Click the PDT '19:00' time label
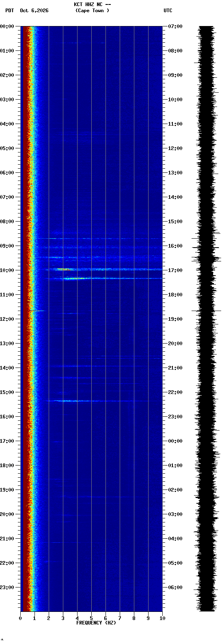Viewport: 224px width, 644px height. (x=7, y=490)
